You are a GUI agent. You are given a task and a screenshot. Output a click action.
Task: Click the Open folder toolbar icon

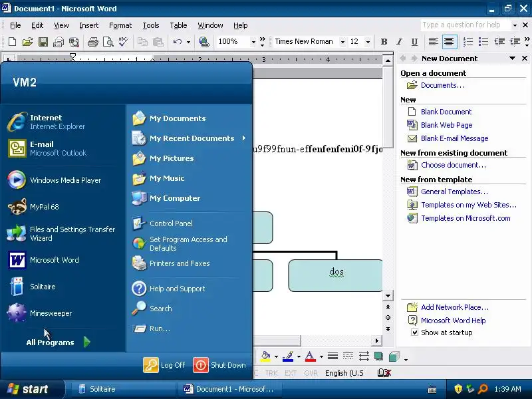27,42
